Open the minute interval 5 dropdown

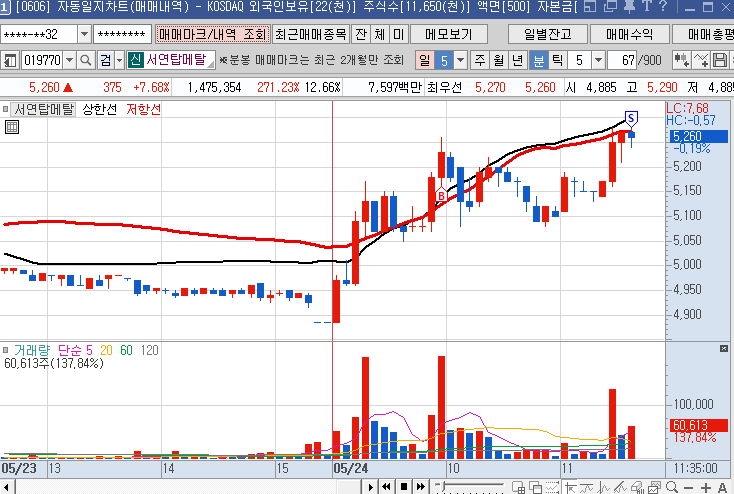(597, 60)
